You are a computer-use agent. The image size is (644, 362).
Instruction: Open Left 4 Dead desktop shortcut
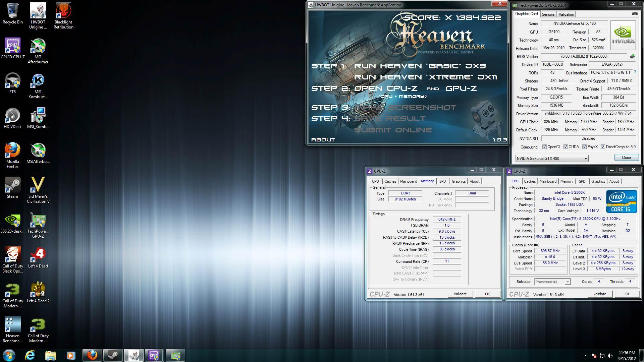[38, 258]
